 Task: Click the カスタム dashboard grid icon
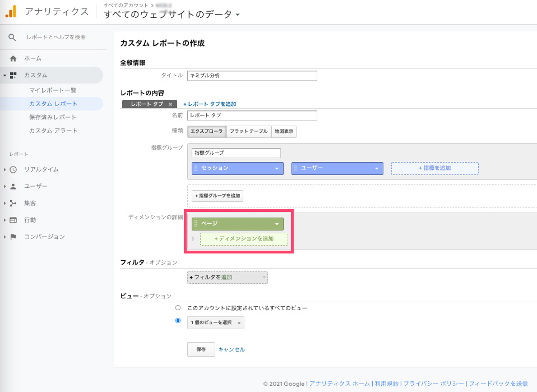[13, 75]
